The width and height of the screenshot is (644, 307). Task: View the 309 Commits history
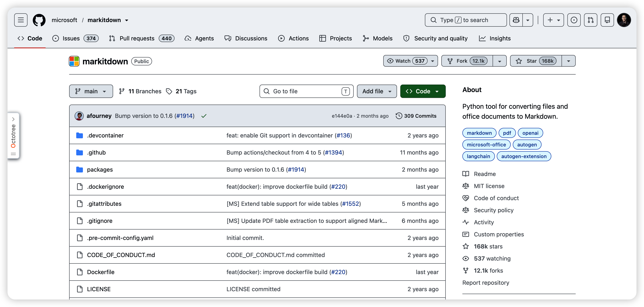pos(416,116)
